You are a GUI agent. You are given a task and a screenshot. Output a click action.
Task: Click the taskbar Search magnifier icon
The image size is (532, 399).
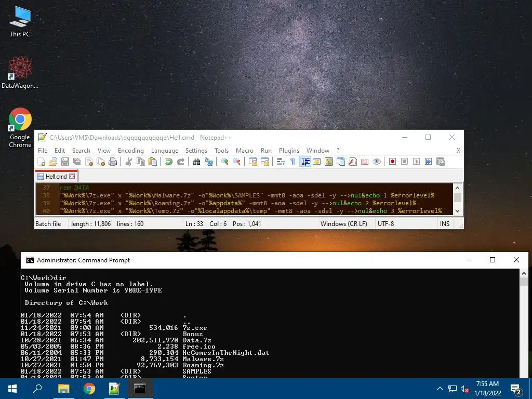tap(37, 389)
